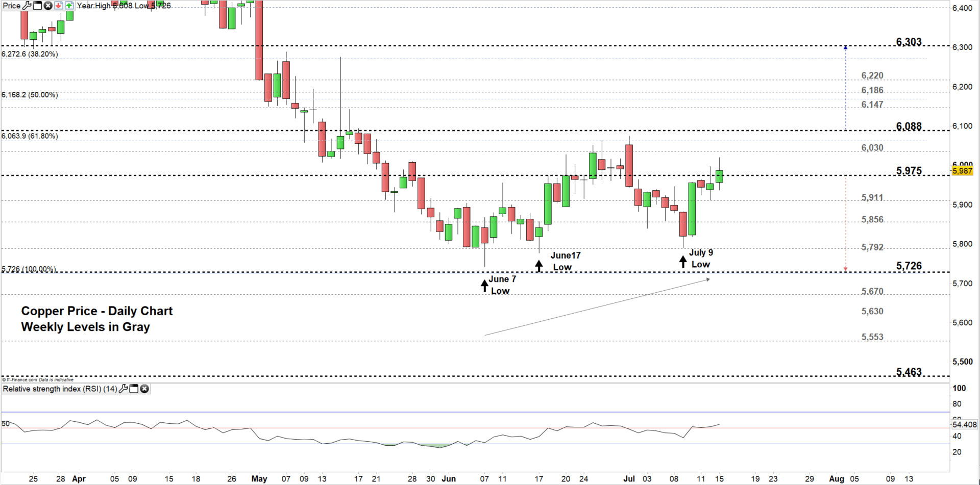Click 5,800 on the price axis
Image resolution: width=980 pixels, height=485 pixels.
[963, 244]
